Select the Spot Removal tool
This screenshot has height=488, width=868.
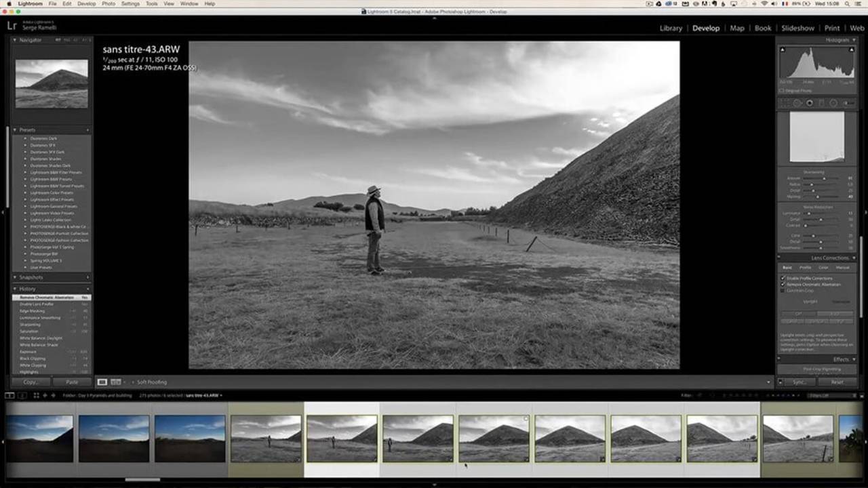tap(797, 103)
